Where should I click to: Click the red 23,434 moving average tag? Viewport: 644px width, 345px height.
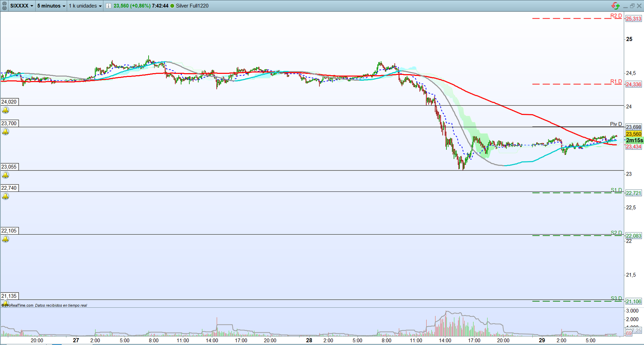click(634, 147)
